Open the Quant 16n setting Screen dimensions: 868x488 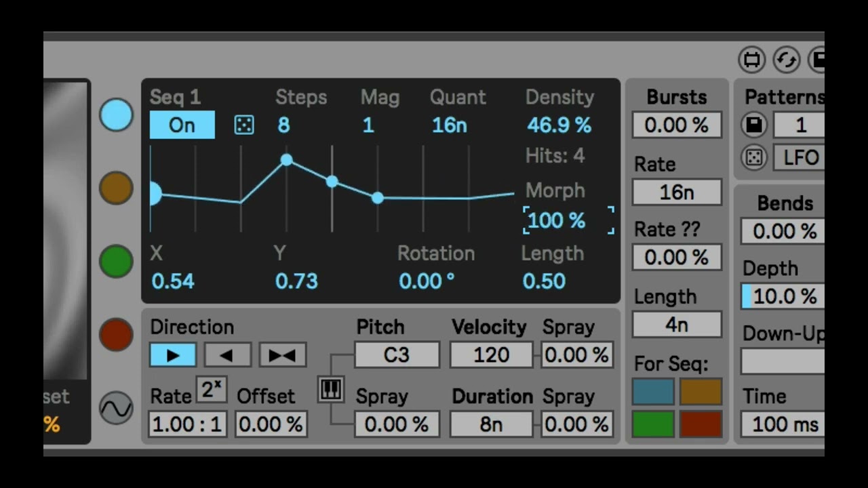click(450, 125)
